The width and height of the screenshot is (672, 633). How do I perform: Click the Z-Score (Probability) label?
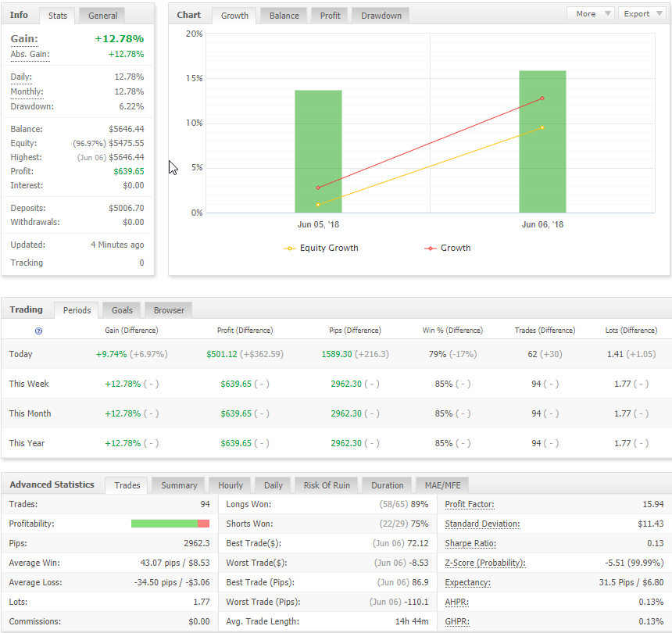485,563
